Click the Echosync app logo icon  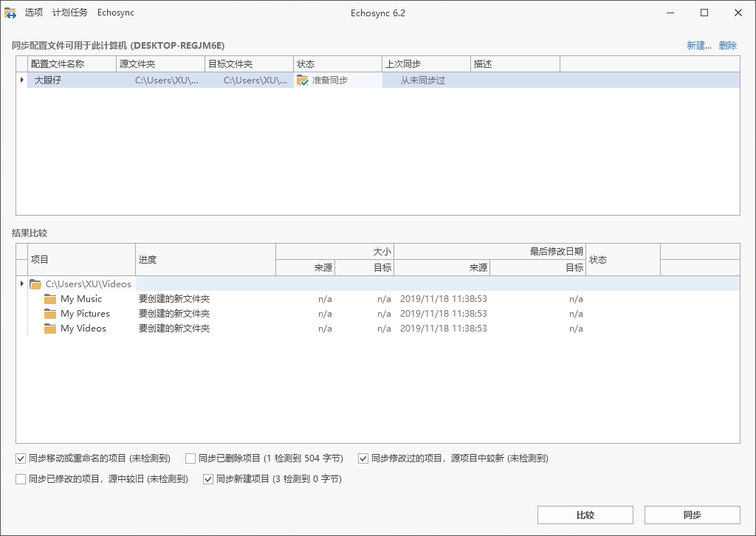pyautogui.click(x=10, y=13)
